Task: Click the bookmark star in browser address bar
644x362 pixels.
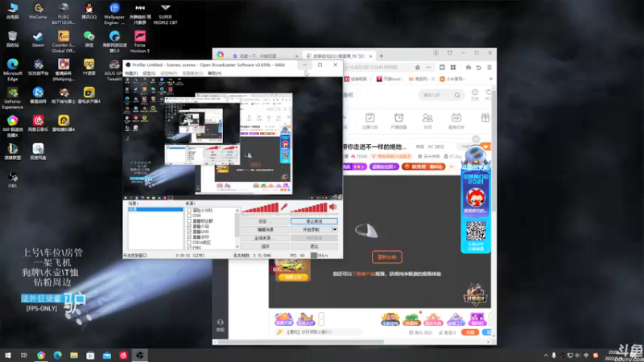Action: (x=417, y=68)
